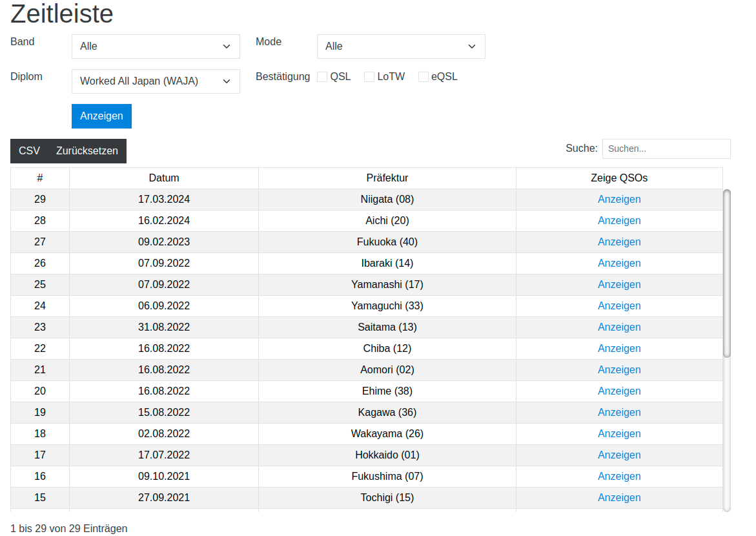The height and width of the screenshot is (536, 756).
Task: Open the Diplom selection dropdown
Action: click(155, 81)
